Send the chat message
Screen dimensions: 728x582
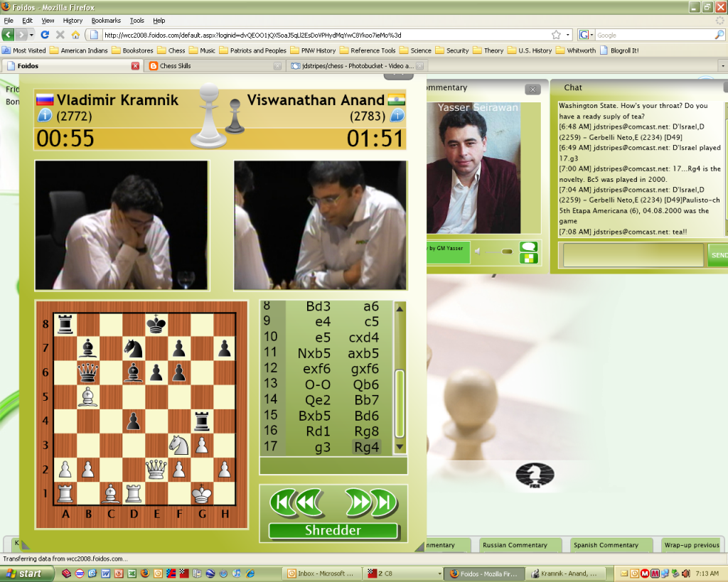tap(718, 255)
